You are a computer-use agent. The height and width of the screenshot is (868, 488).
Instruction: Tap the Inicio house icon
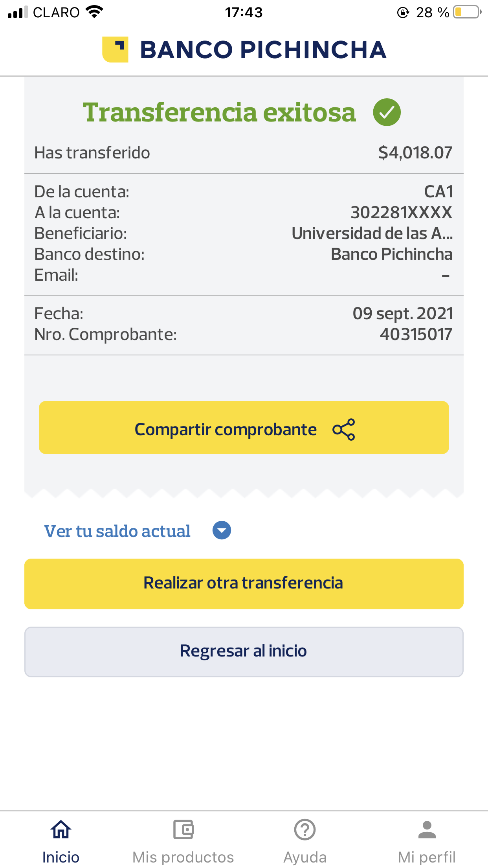(61, 829)
